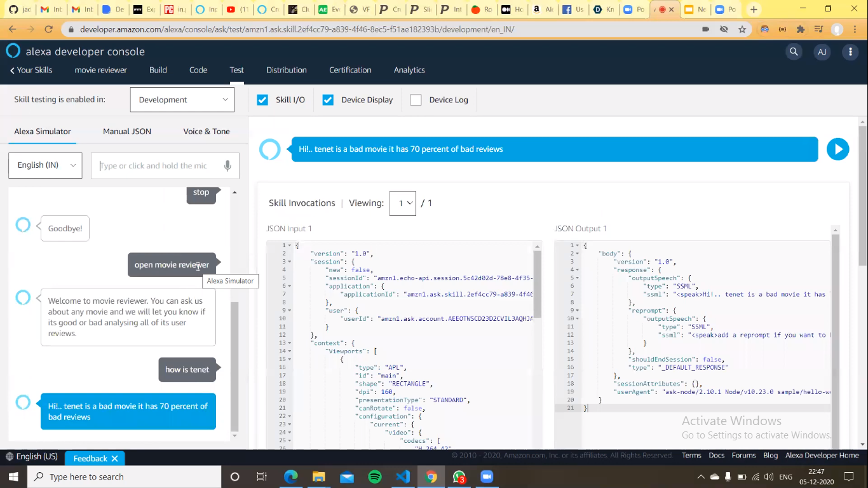The width and height of the screenshot is (868, 488).
Task: Go back with the browser back arrow
Action: pos(12,29)
